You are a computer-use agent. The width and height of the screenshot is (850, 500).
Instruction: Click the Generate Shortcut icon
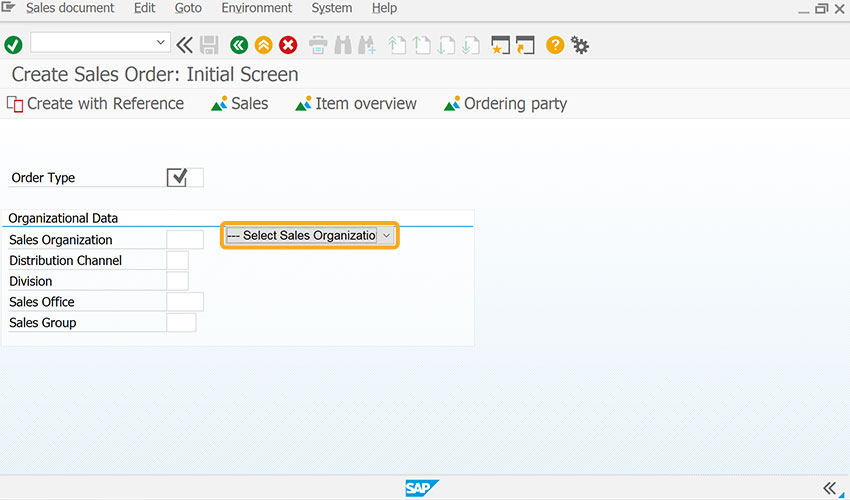coord(525,45)
